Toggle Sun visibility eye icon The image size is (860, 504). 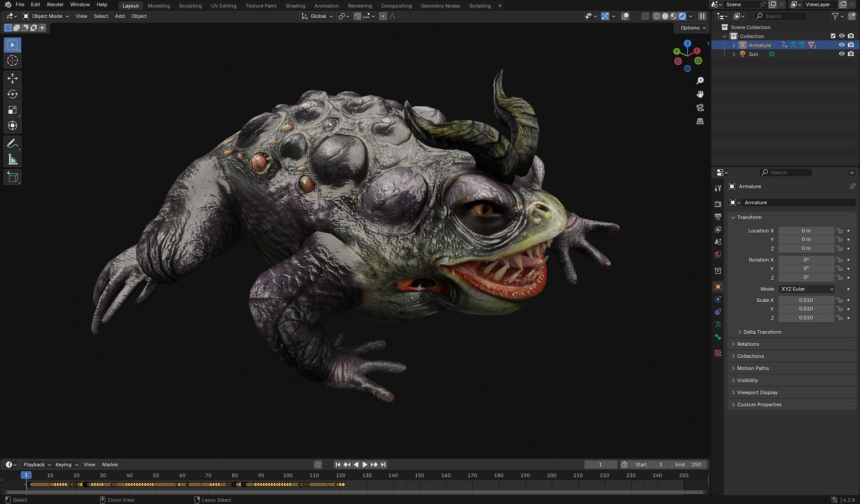click(842, 54)
